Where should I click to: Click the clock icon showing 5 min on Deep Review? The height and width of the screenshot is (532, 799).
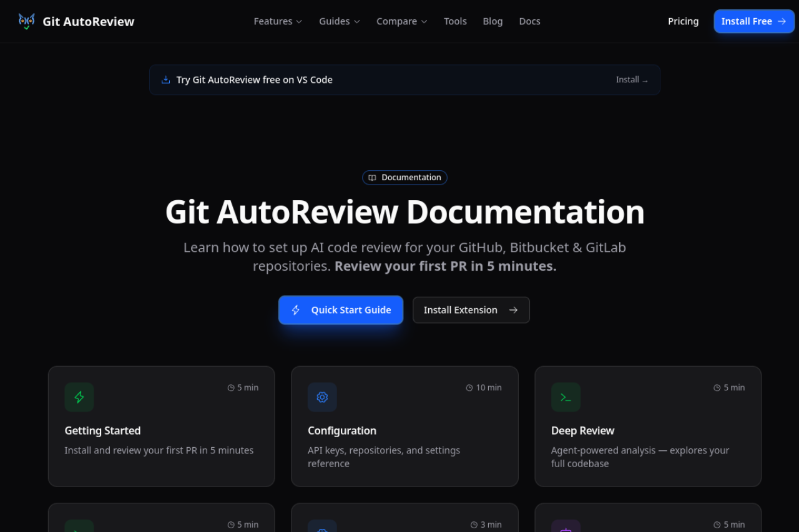pos(717,387)
